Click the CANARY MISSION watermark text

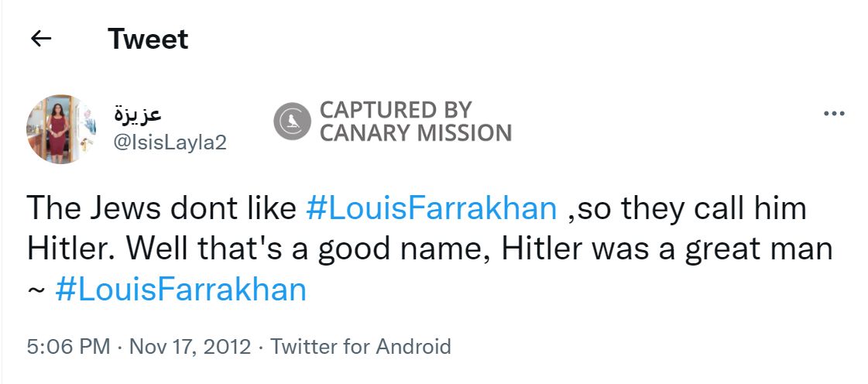pyautogui.click(x=416, y=133)
